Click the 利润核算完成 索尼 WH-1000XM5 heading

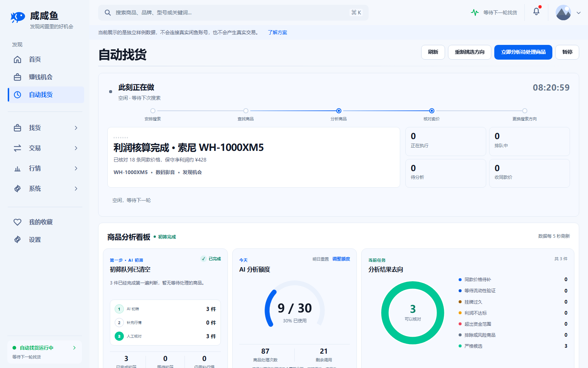189,148
